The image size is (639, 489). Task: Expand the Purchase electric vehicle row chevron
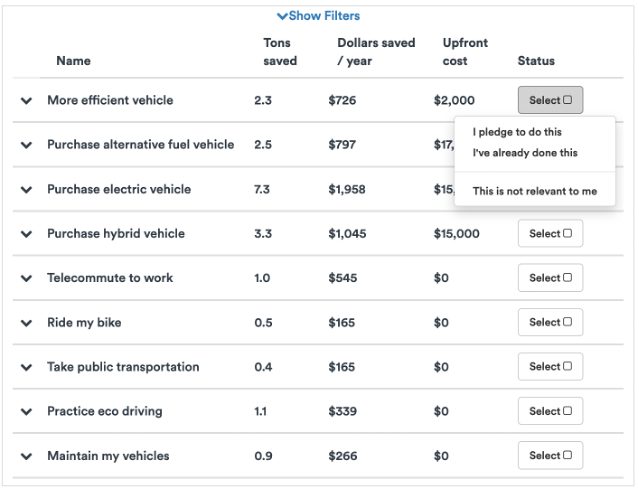[26, 190]
